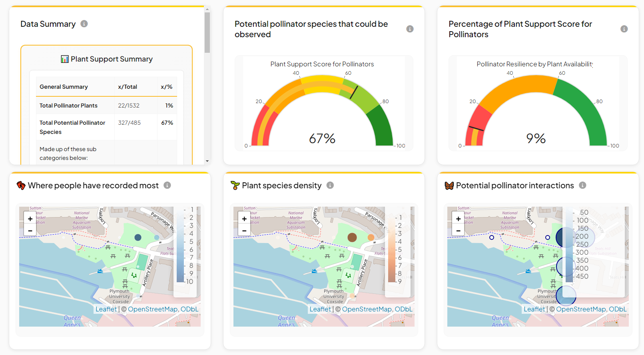This screenshot has width=644, height=355.
Task: Click info icon next to Where people have recorded most
Action: tap(167, 185)
